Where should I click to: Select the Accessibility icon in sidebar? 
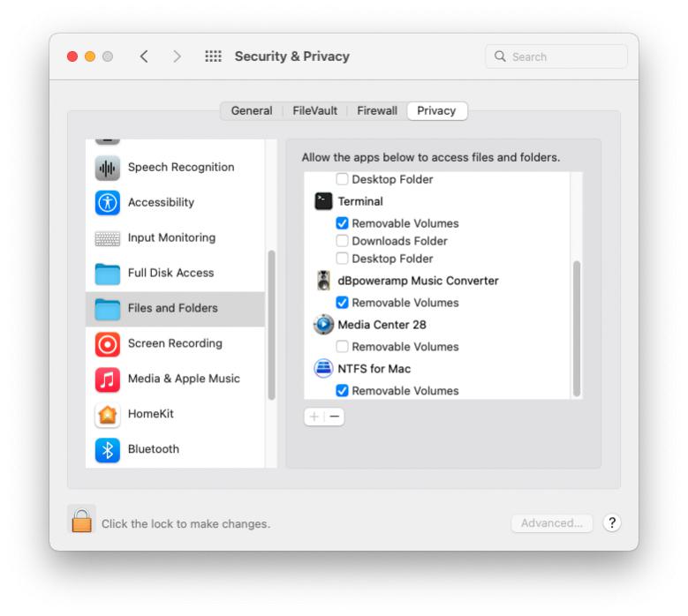click(108, 203)
